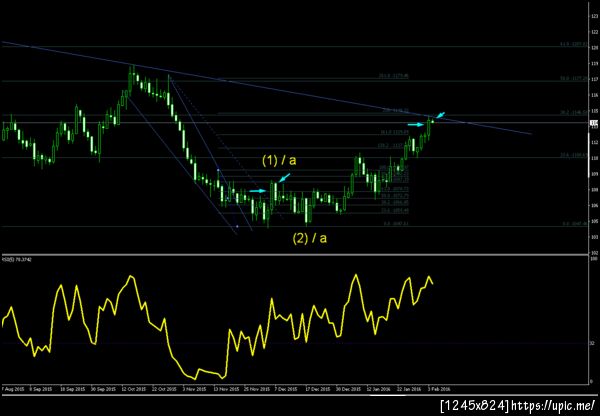Screen dimensions: 600x416
Task: Click the '7 Dec 2015' date label
Action: pyautogui.click(x=286, y=389)
